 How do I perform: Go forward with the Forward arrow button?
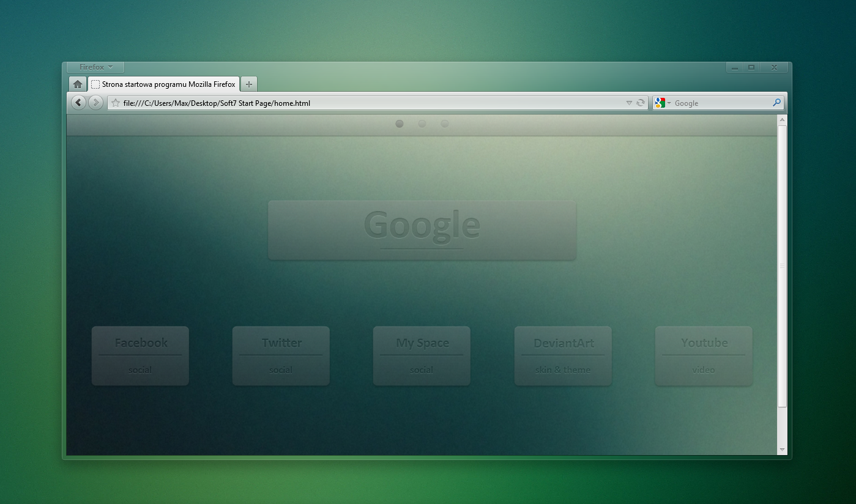pyautogui.click(x=95, y=103)
